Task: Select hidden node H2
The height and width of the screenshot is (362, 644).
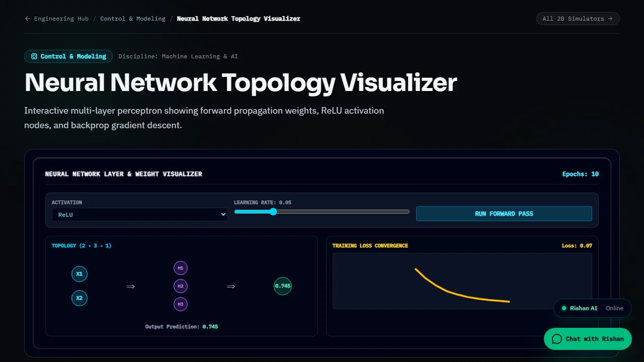Action: pos(181,286)
